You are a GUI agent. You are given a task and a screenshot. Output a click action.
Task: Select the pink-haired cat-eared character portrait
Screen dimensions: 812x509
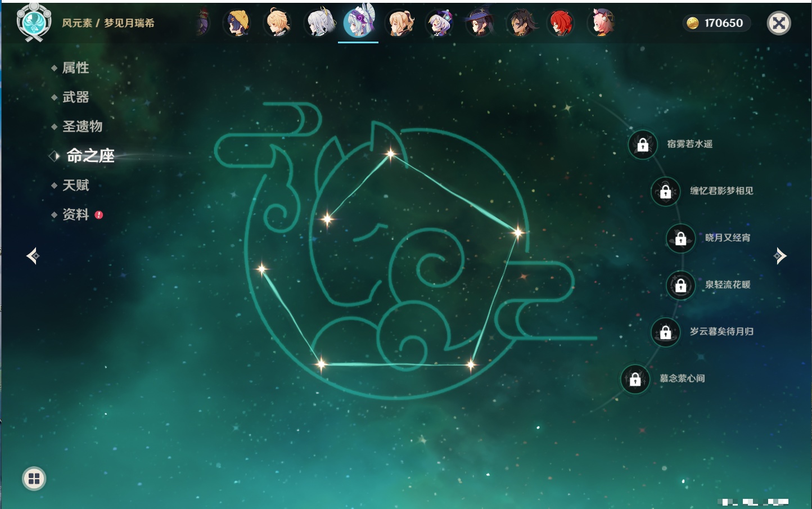click(601, 23)
